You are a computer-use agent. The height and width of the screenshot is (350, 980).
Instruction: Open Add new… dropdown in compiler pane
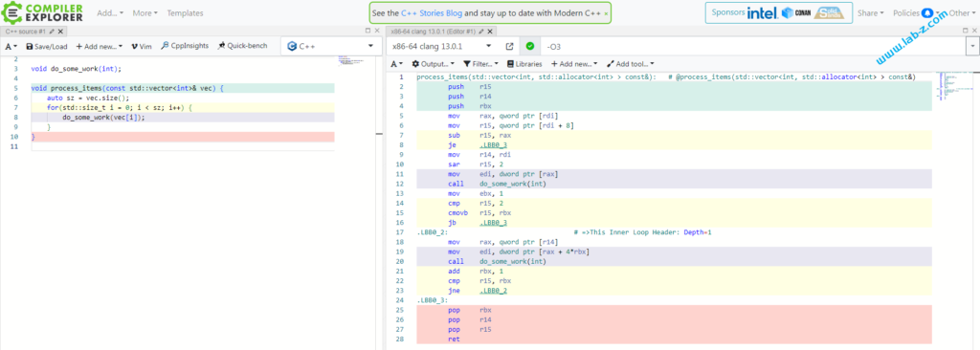click(x=574, y=64)
